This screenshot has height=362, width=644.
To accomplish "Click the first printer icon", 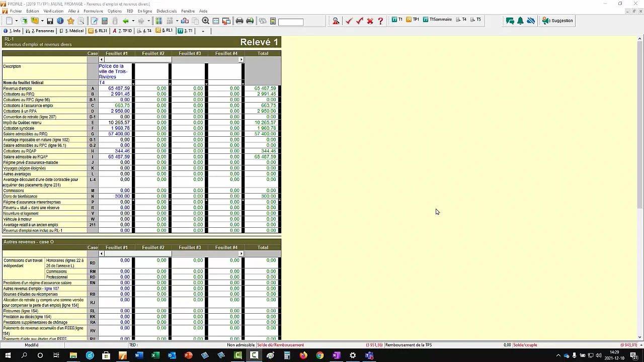I will point(239,21).
